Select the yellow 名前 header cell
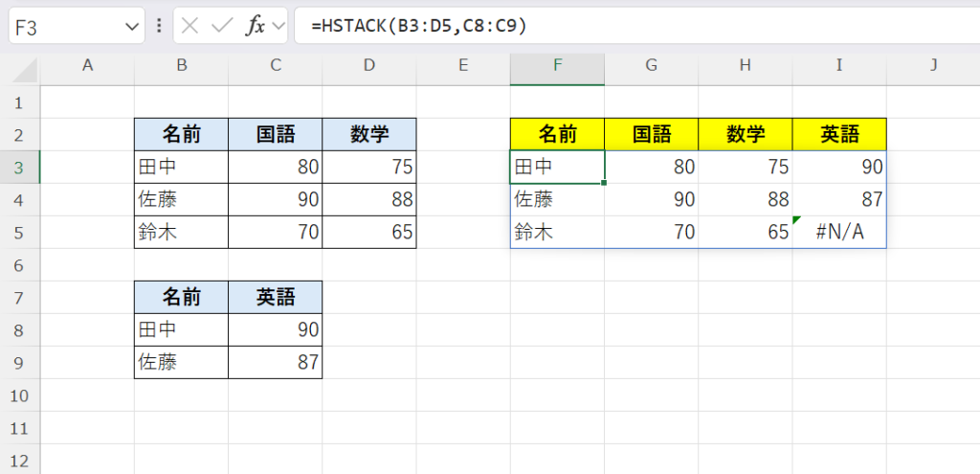 [557, 134]
